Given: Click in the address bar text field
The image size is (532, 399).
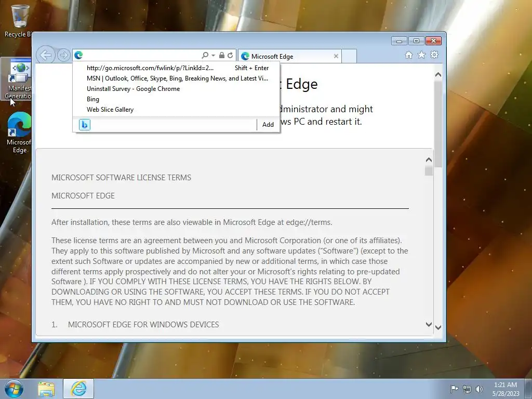Looking at the screenshot, I should coord(142,55).
